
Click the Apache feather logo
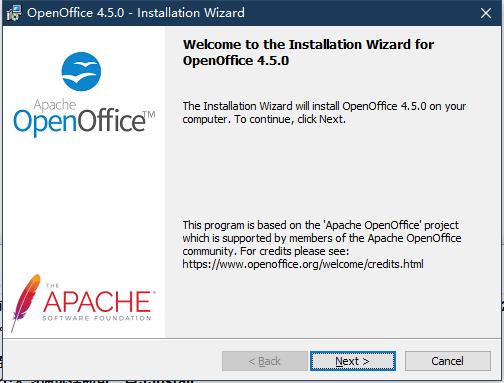[24, 303]
